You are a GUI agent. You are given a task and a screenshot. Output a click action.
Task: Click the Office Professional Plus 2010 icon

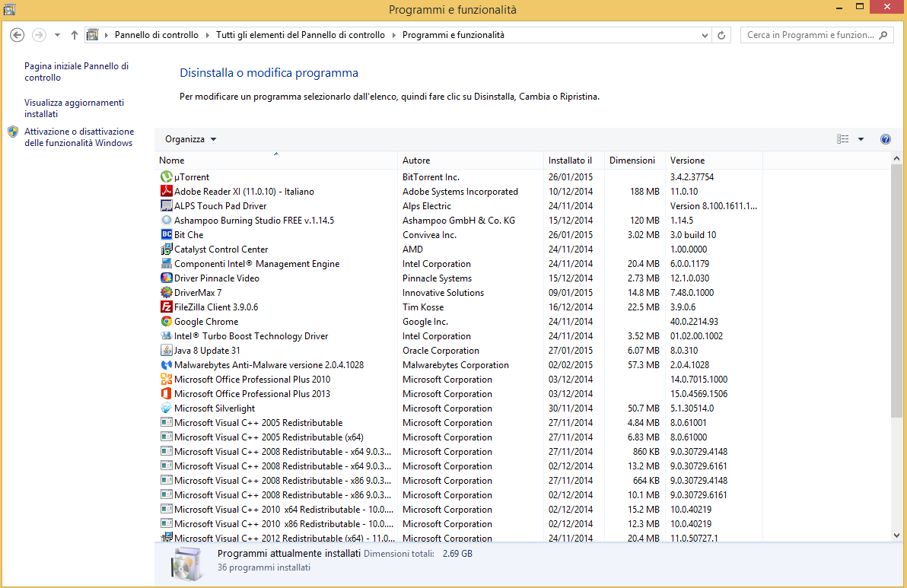coord(166,380)
